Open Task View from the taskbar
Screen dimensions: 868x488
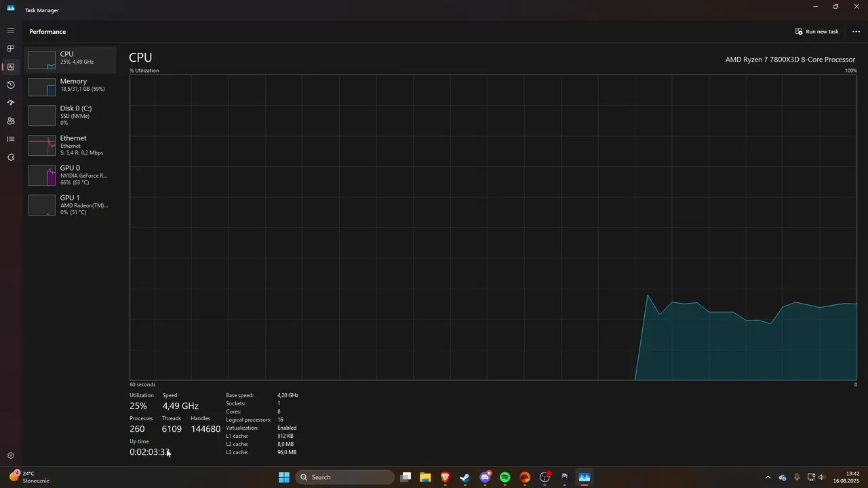(x=406, y=477)
